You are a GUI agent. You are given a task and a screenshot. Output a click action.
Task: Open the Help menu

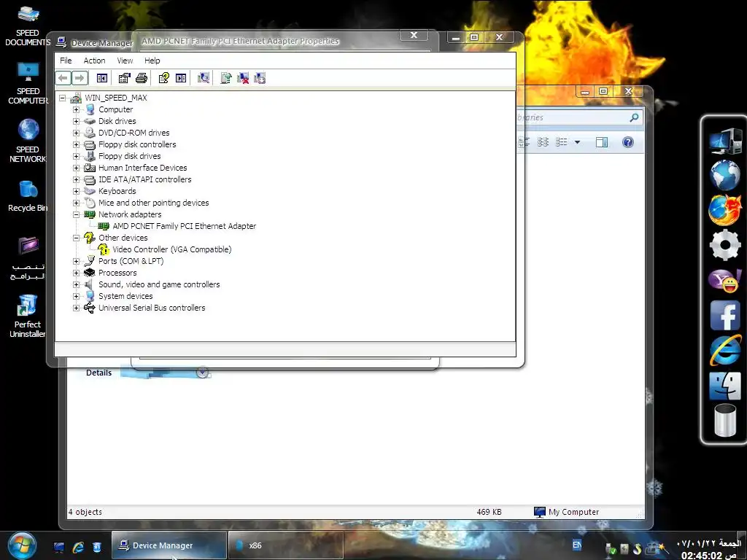[152, 61]
